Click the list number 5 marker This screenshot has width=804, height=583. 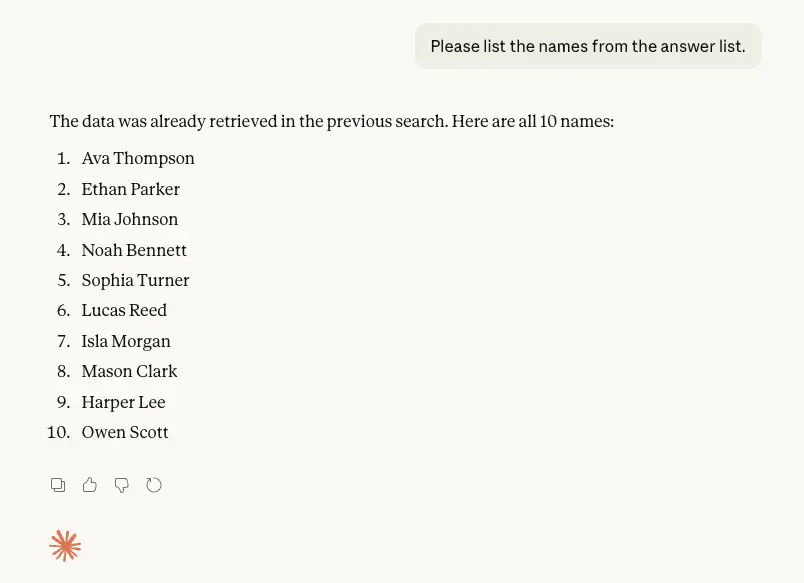pyautogui.click(x=63, y=280)
